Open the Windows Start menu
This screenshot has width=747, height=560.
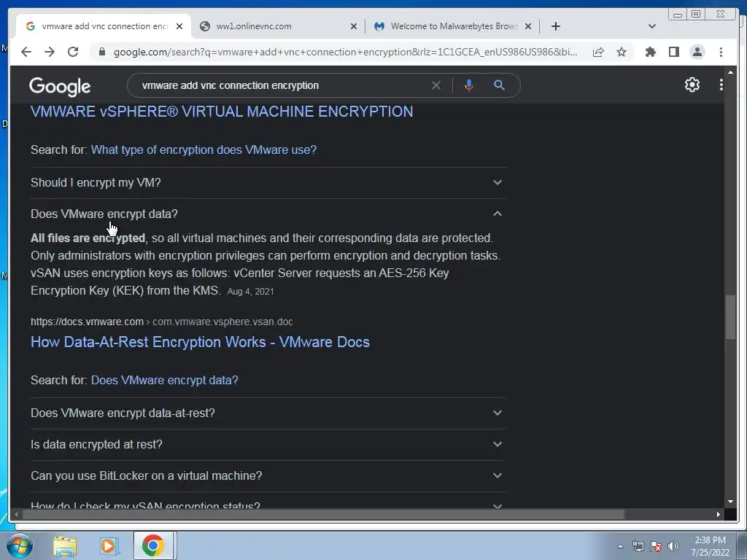tap(18, 545)
